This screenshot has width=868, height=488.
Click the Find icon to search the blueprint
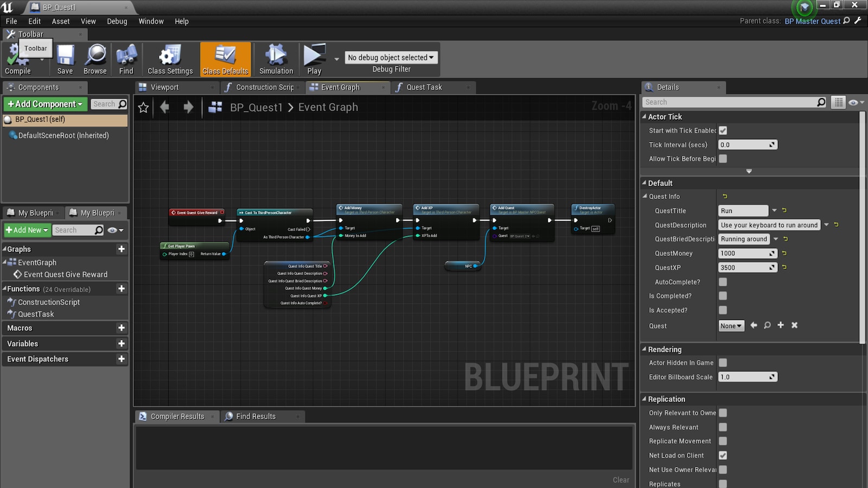pos(126,60)
